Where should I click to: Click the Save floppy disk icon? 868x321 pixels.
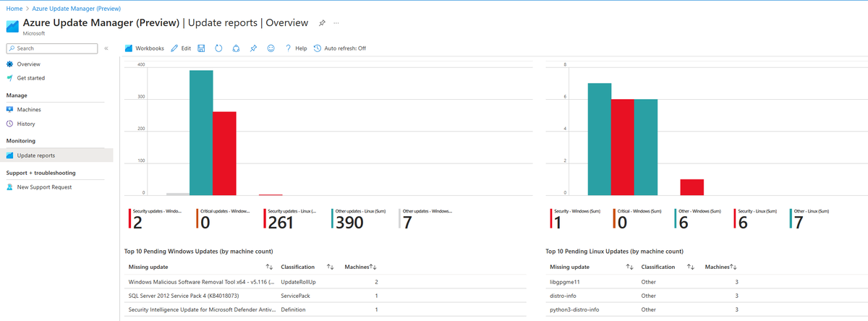[201, 48]
